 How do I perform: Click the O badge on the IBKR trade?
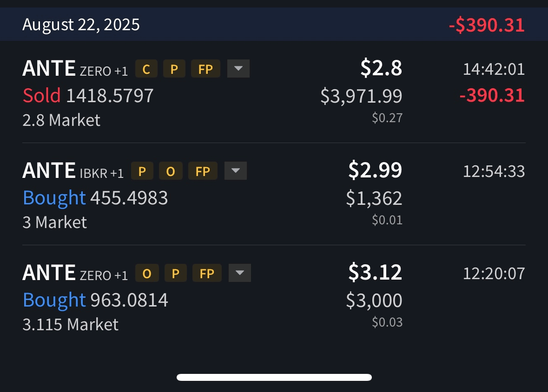click(171, 171)
